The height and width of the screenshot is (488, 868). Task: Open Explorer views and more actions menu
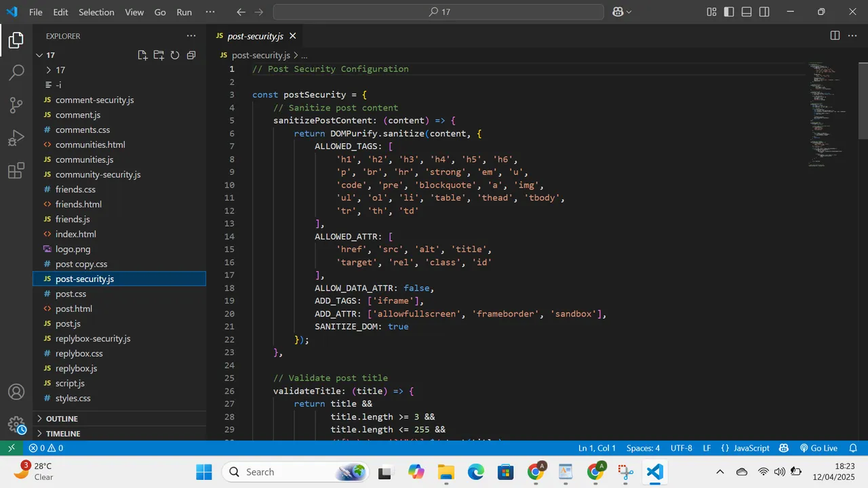[191, 36]
